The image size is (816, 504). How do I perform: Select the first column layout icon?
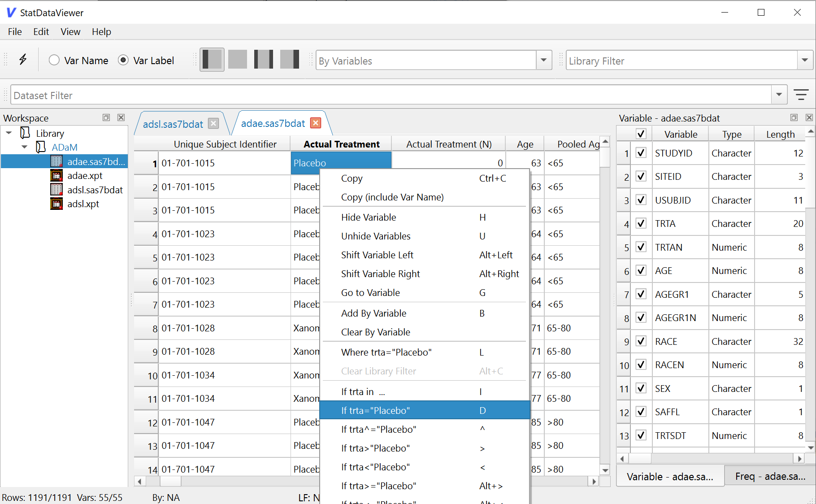[212, 60]
